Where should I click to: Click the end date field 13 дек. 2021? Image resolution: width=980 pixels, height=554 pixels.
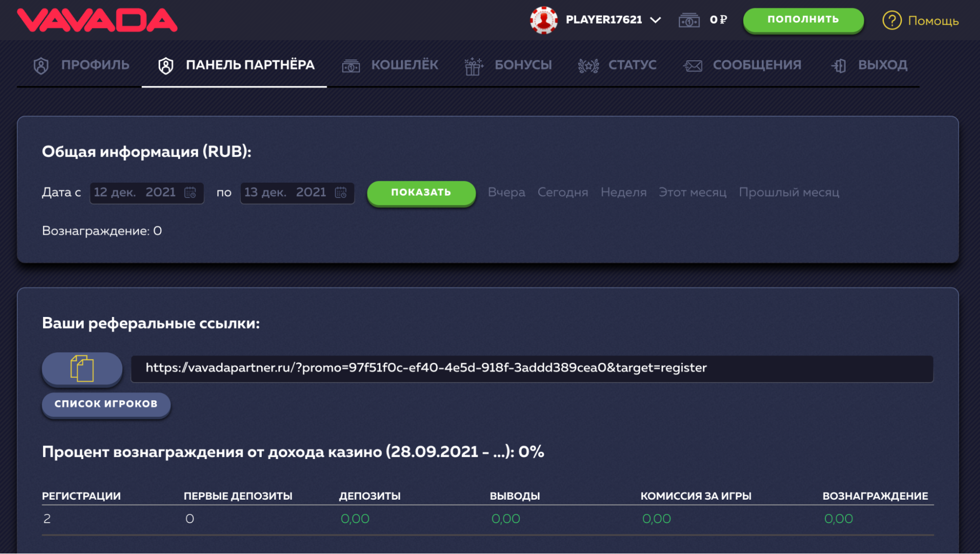297,193
